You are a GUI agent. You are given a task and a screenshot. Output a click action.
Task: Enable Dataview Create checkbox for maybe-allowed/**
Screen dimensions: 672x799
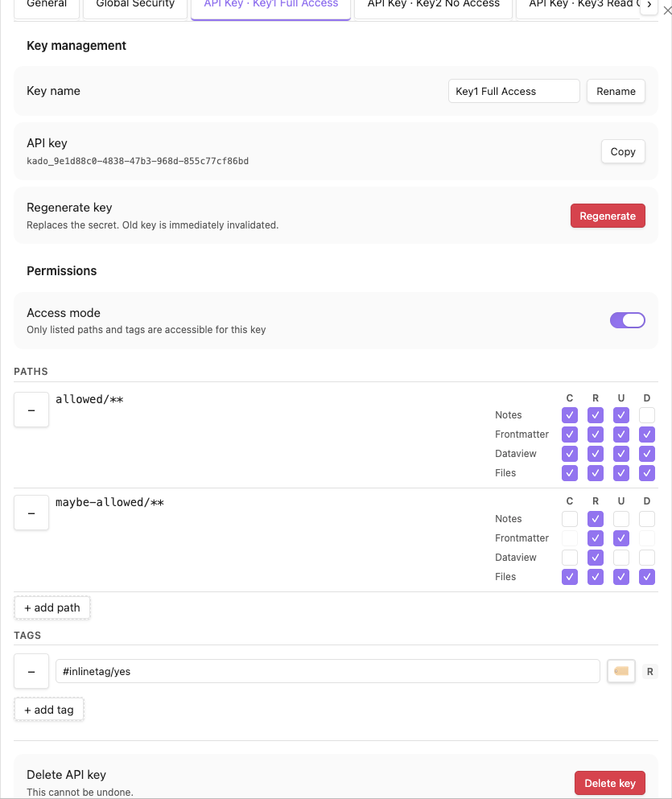pyautogui.click(x=570, y=558)
